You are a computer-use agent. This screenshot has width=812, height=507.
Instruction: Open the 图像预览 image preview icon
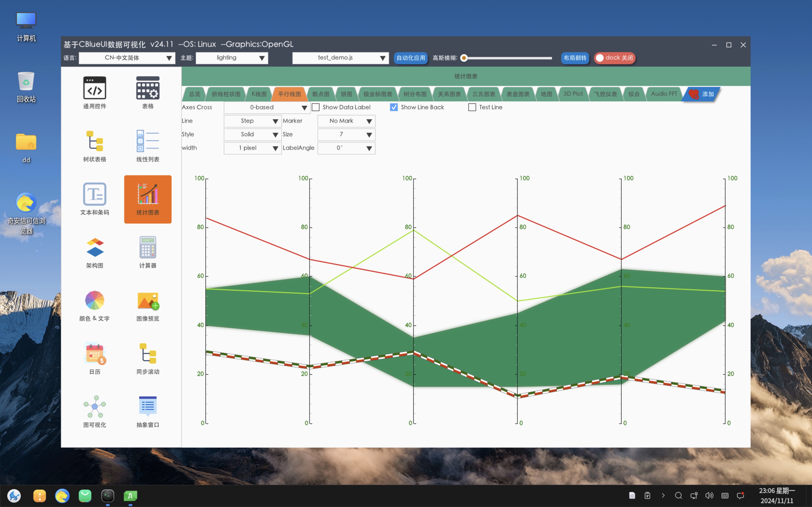(148, 300)
